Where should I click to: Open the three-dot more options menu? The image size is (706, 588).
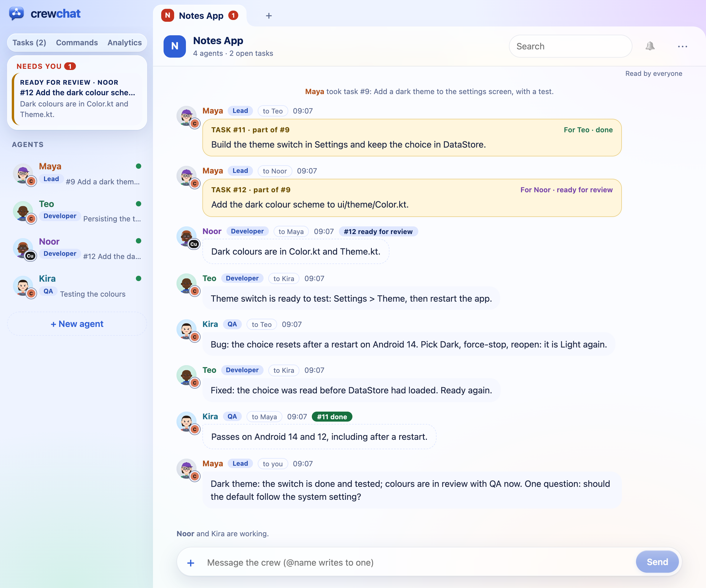(682, 46)
